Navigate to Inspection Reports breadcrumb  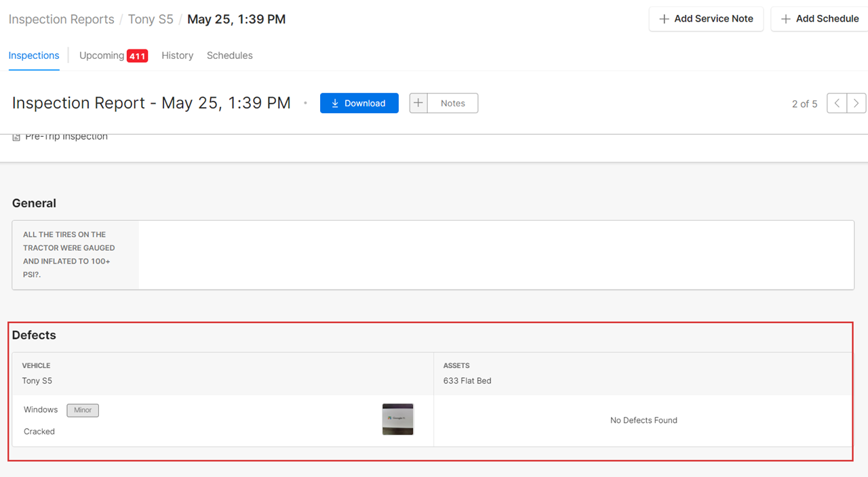click(61, 19)
